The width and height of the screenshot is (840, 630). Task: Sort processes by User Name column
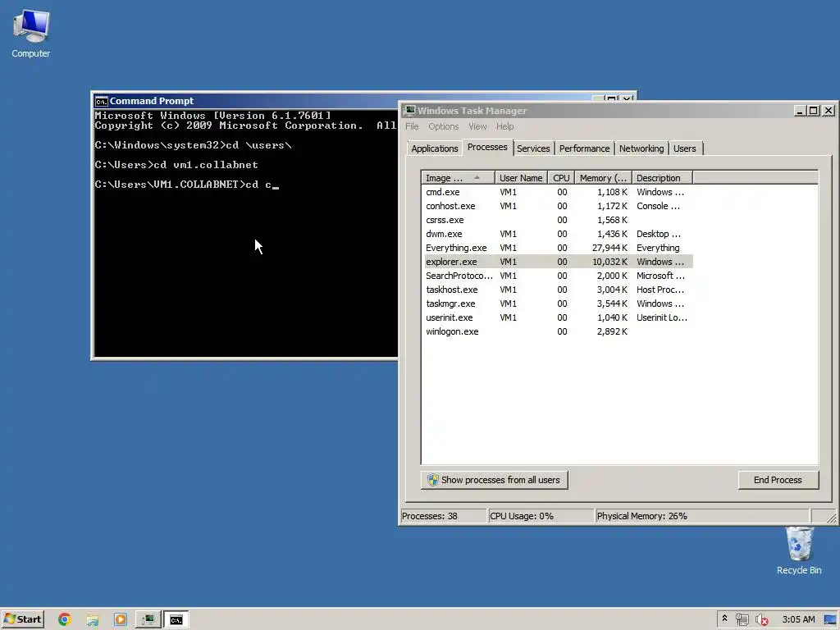(x=521, y=178)
